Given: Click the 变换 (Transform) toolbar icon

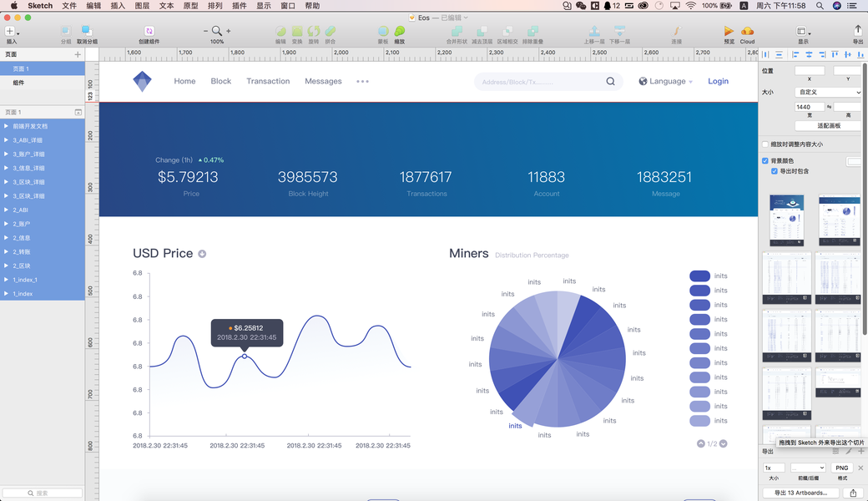Looking at the screenshot, I should click(x=297, y=31).
